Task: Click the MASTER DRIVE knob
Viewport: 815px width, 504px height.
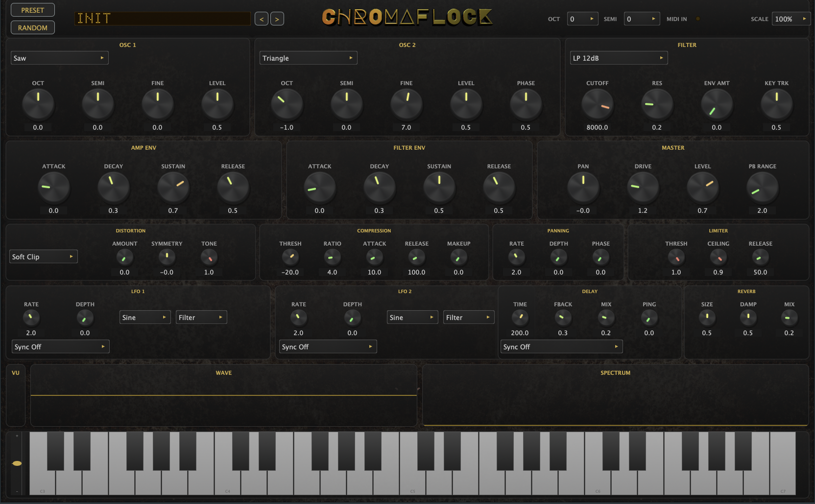Action: 643,187
